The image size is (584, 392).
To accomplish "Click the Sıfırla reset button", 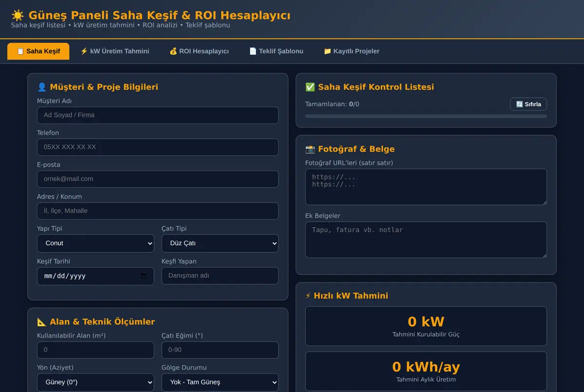I will (x=529, y=104).
